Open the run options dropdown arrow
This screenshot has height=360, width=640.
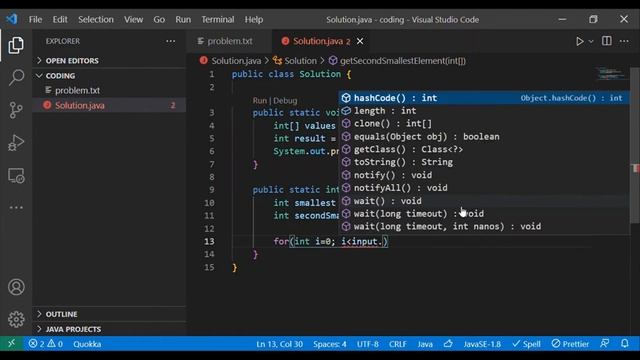pos(591,42)
